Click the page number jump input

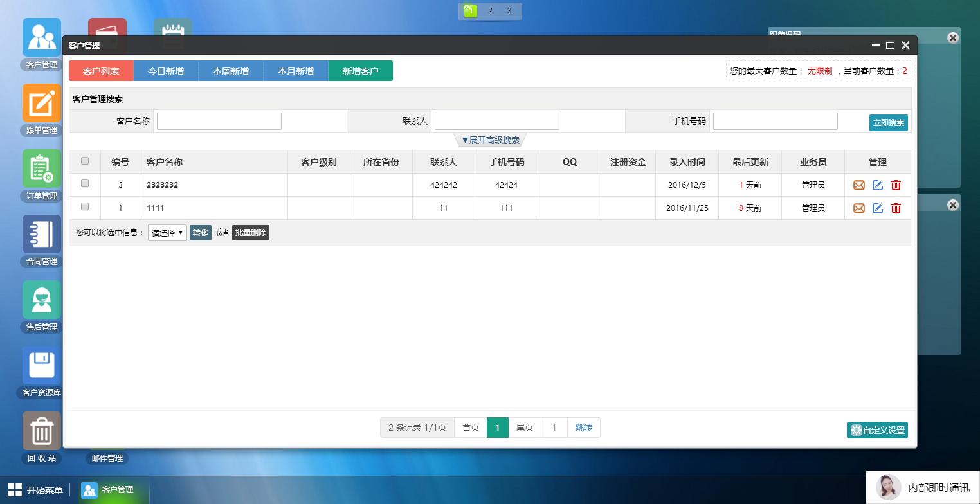click(x=554, y=428)
